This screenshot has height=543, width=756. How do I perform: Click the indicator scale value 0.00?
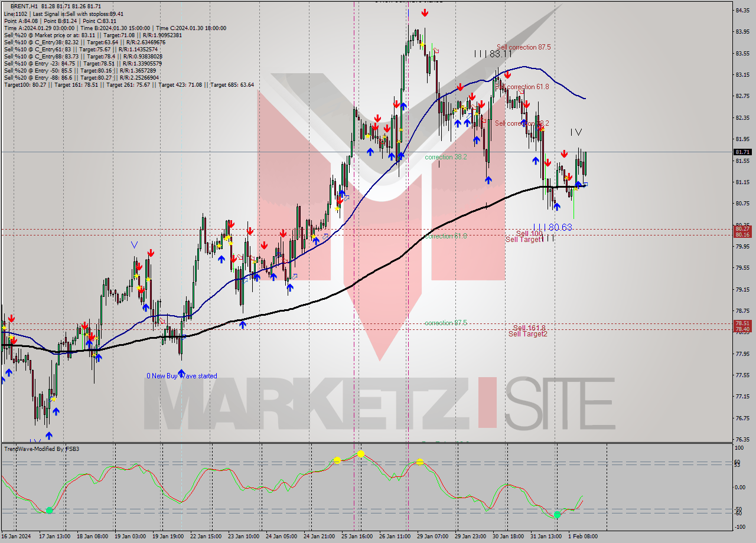click(741, 487)
